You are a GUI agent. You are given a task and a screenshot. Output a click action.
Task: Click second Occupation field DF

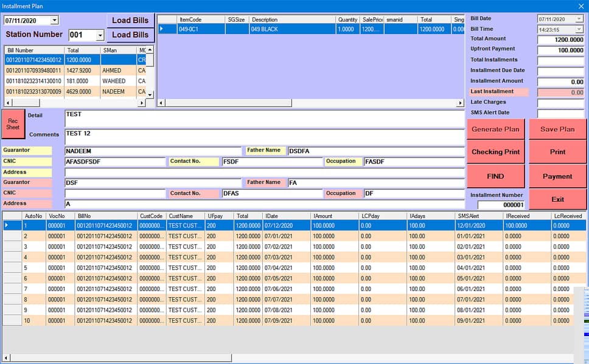(x=414, y=194)
